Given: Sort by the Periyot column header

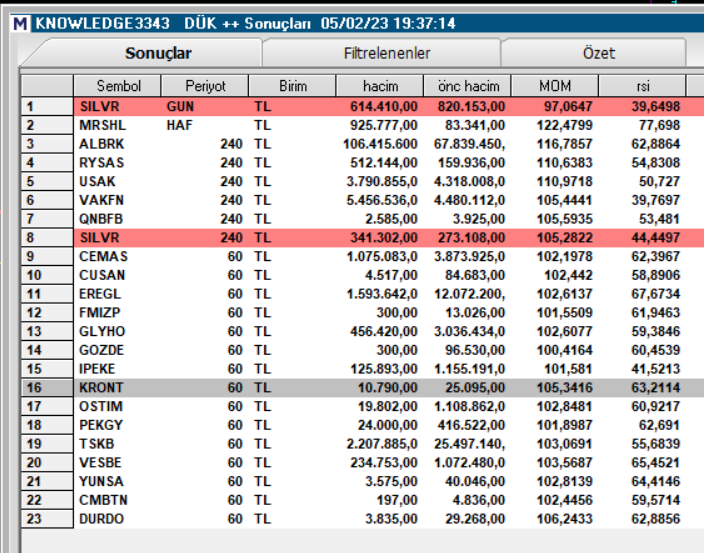Looking at the screenshot, I should [205, 86].
